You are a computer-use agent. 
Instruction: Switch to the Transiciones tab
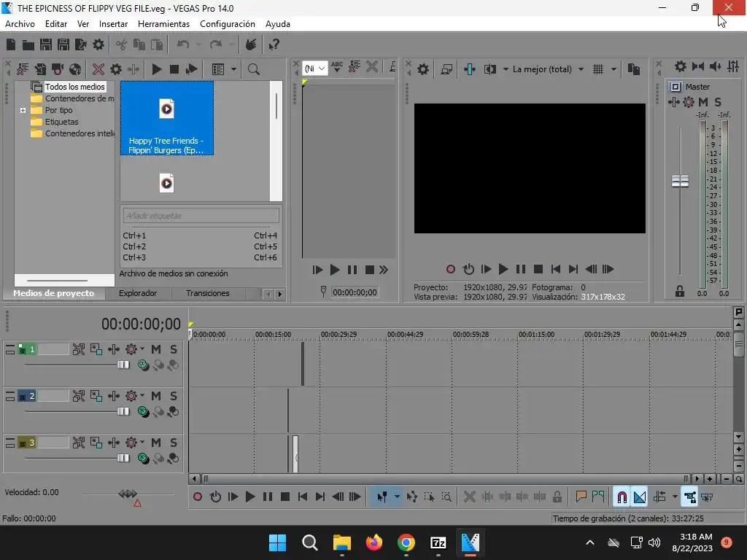tap(208, 293)
